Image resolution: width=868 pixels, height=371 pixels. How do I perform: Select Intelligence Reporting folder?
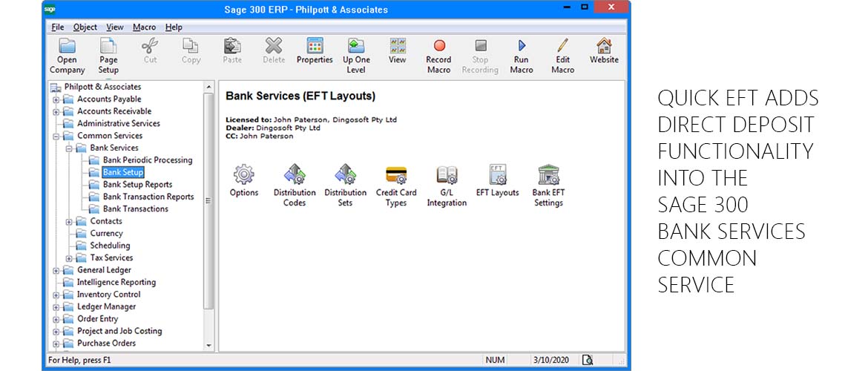[116, 282]
